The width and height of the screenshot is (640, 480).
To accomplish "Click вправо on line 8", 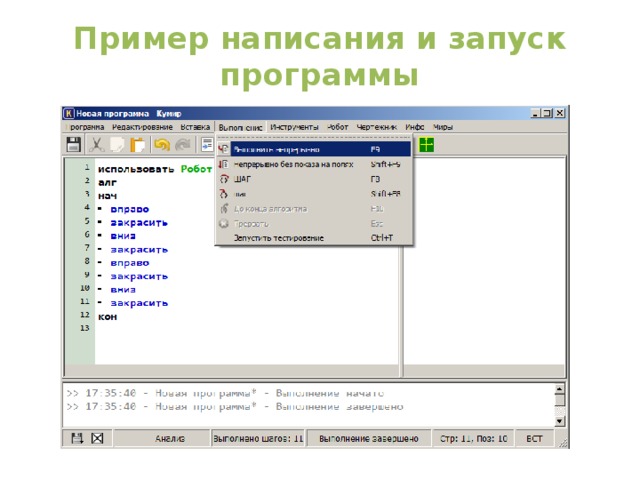I will click(130, 263).
